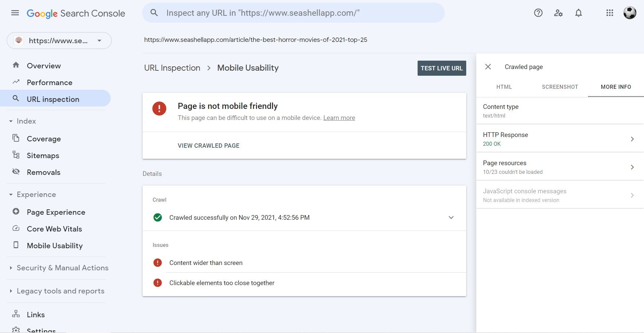Select the Coverage report icon
The width and height of the screenshot is (644, 333).
(x=16, y=138)
